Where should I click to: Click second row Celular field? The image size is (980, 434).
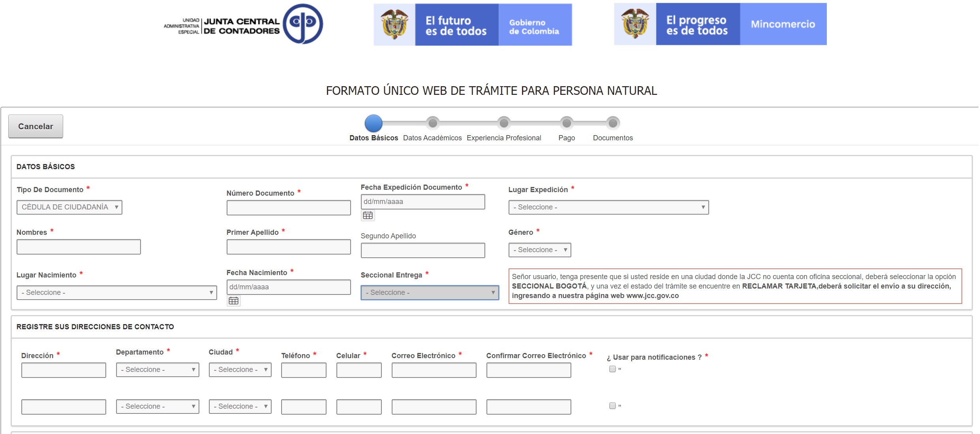[x=359, y=407]
